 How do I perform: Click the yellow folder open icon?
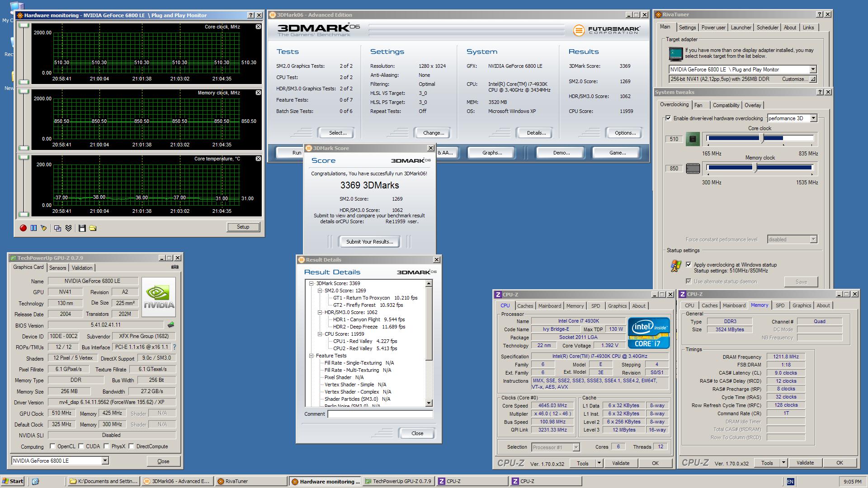click(93, 228)
